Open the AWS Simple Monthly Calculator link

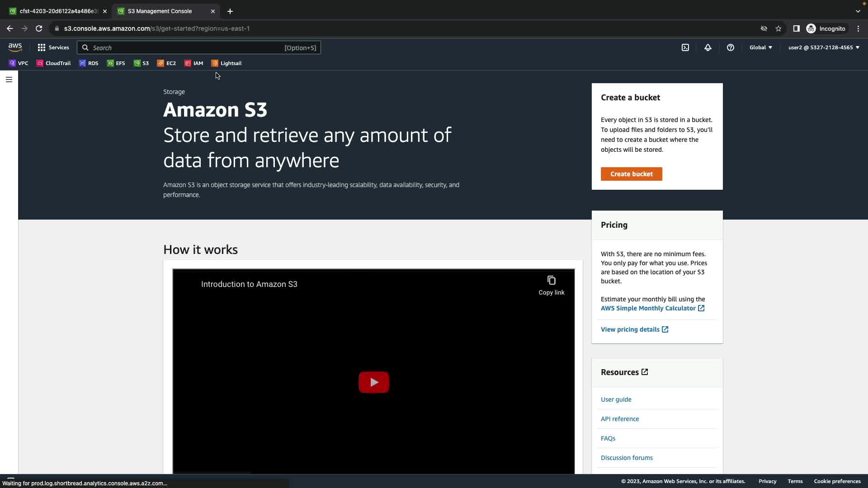pyautogui.click(x=648, y=308)
